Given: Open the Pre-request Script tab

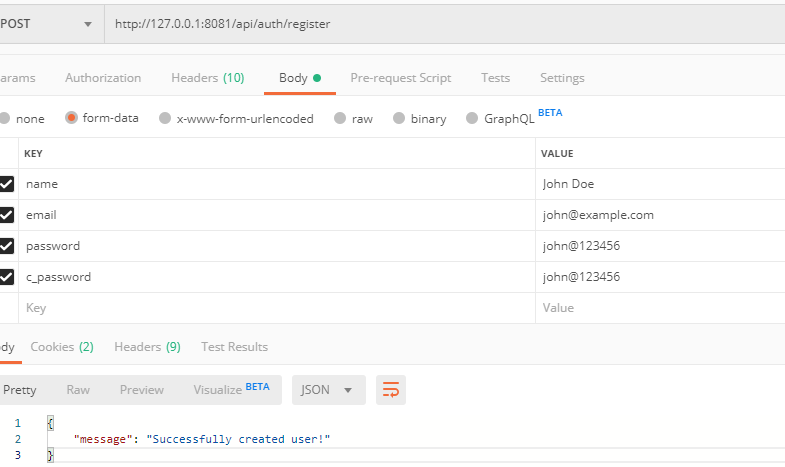Looking at the screenshot, I should point(400,78).
